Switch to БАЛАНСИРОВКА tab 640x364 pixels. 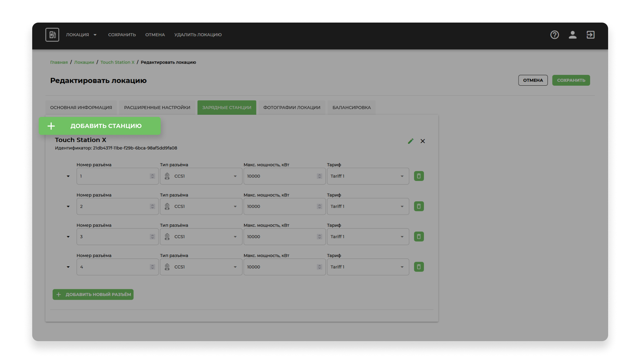352,108
